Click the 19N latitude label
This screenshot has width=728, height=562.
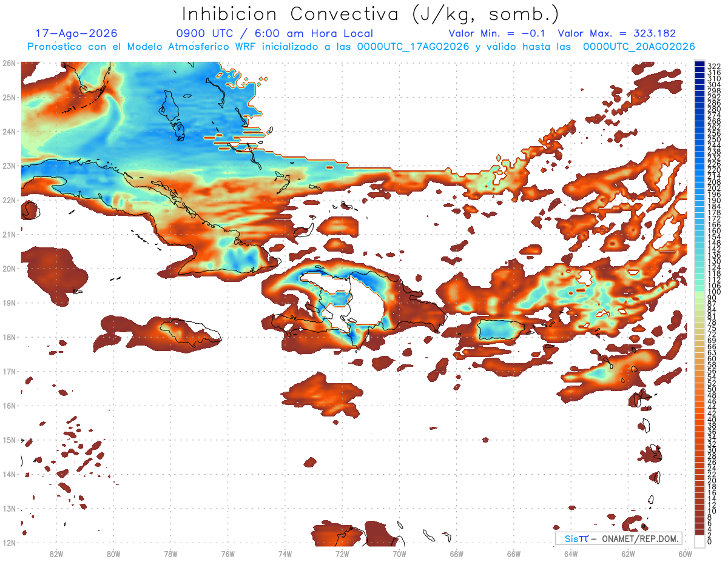(9, 303)
